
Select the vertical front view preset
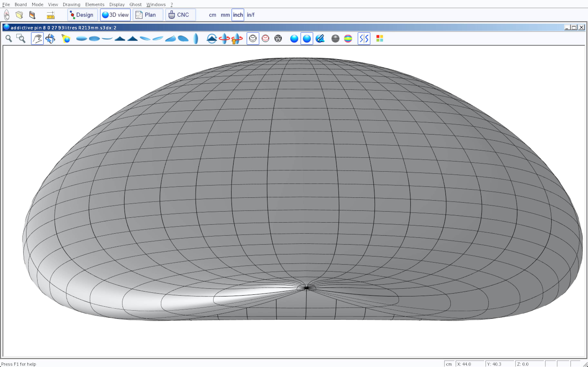coord(196,39)
